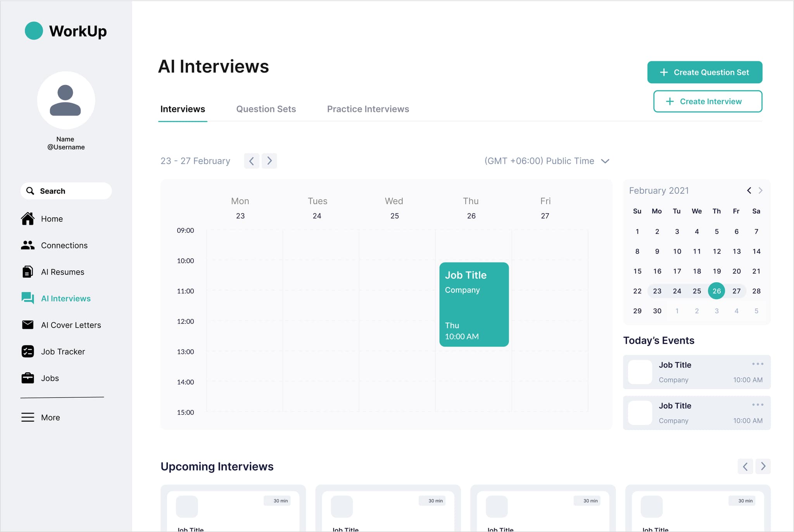Open Jobs via the briefcase icon
The width and height of the screenshot is (794, 532).
28,378
